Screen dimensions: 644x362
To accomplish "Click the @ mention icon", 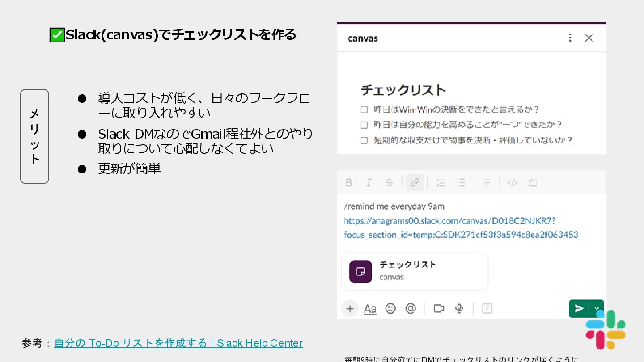I will click(411, 308).
